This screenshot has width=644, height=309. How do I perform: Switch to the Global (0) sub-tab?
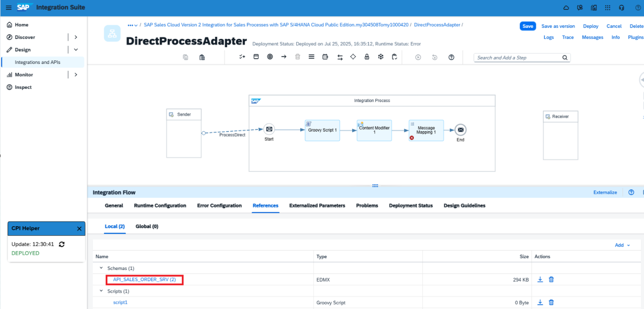147,226
